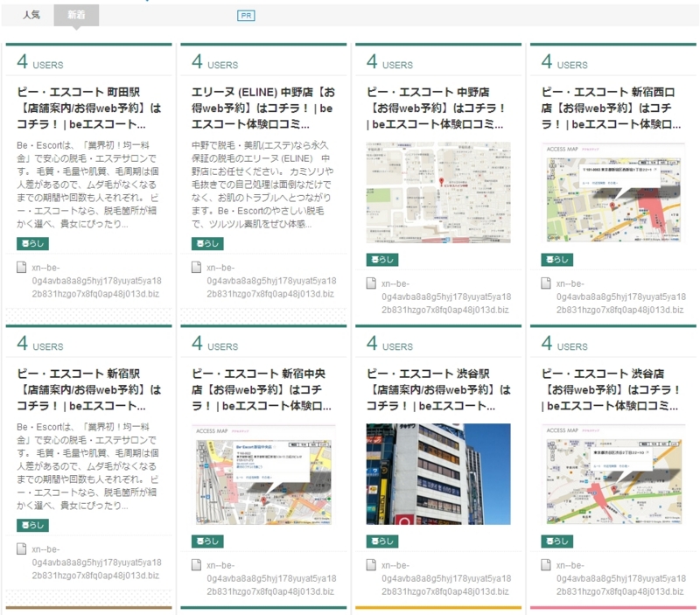The image size is (700, 615).
Task: Open the map thumbnail on ビー・エスコート 中野店 card
Action: point(438,192)
